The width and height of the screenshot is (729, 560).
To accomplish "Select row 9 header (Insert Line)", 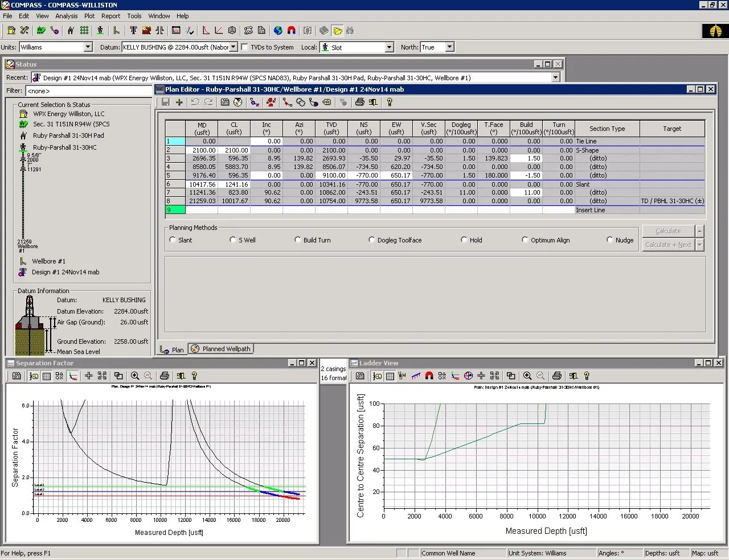I will [x=175, y=210].
